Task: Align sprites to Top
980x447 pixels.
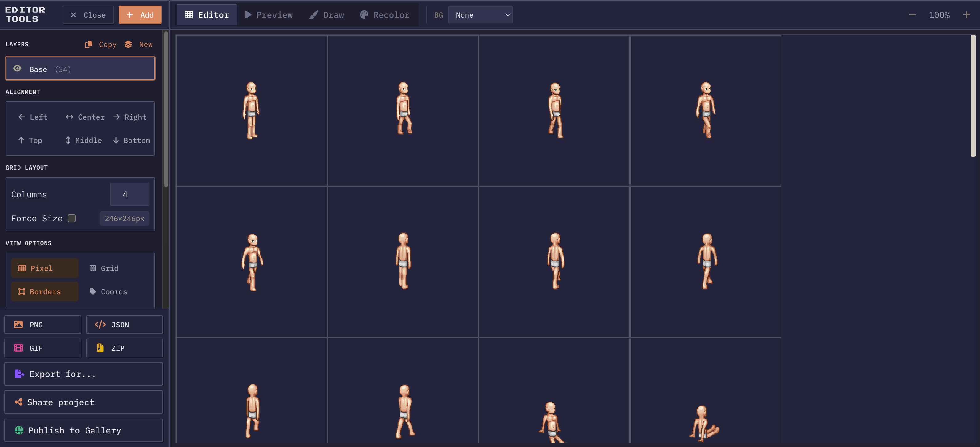Action: pos(30,140)
